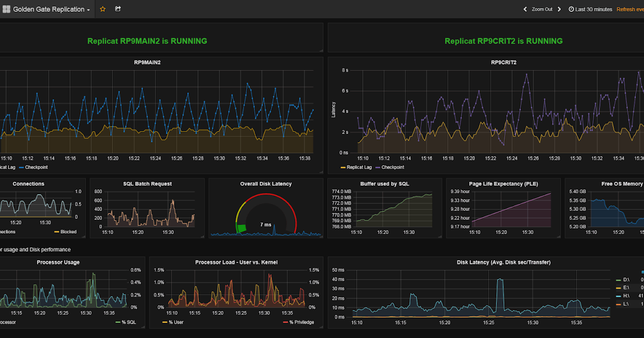This screenshot has width=644, height=338.
Task: Expand the usage and Disk performance row
Action: 35,249
